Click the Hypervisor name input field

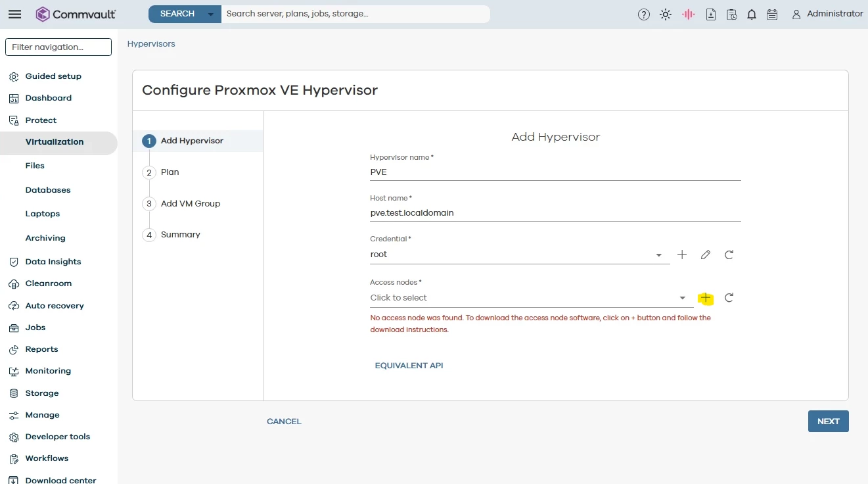tap(555, 172)
